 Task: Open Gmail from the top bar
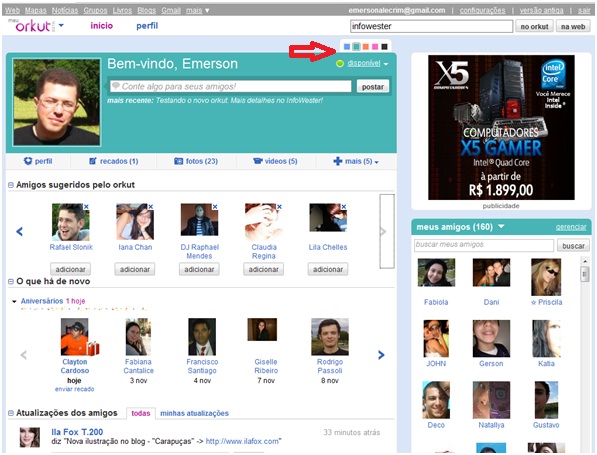tap(171, 10)
